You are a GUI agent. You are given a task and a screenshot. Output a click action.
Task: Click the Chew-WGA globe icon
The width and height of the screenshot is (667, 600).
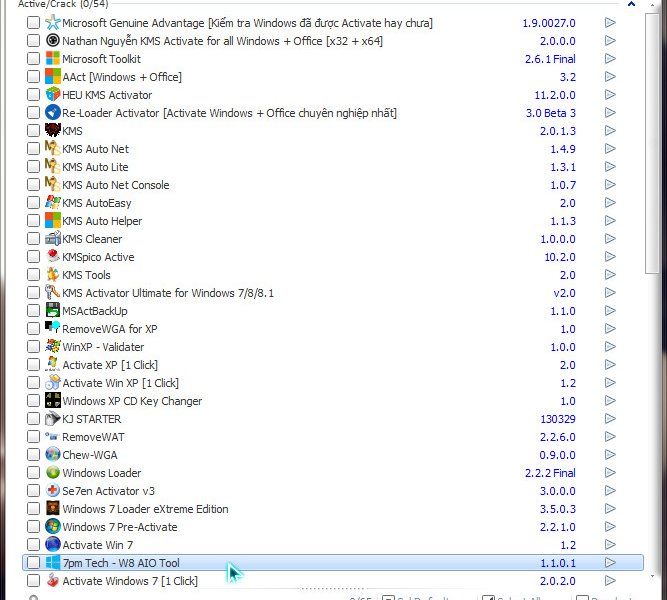53,454
